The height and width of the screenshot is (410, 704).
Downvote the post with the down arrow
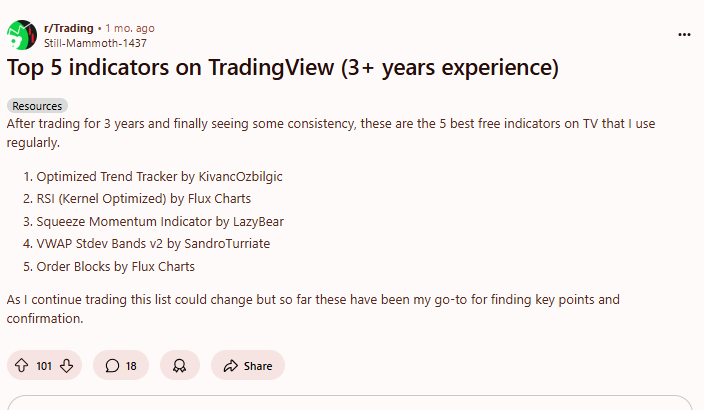click(66, 366)
